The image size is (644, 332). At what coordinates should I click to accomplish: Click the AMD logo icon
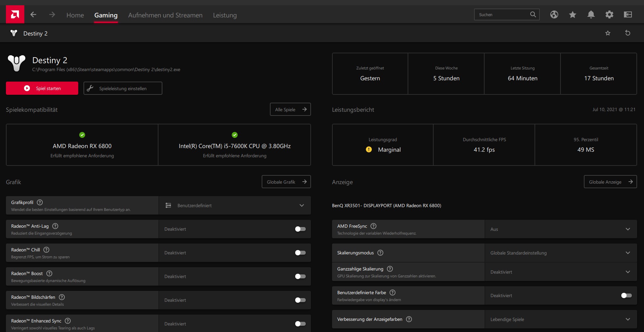pyautogui.click(x=15, y=14)
